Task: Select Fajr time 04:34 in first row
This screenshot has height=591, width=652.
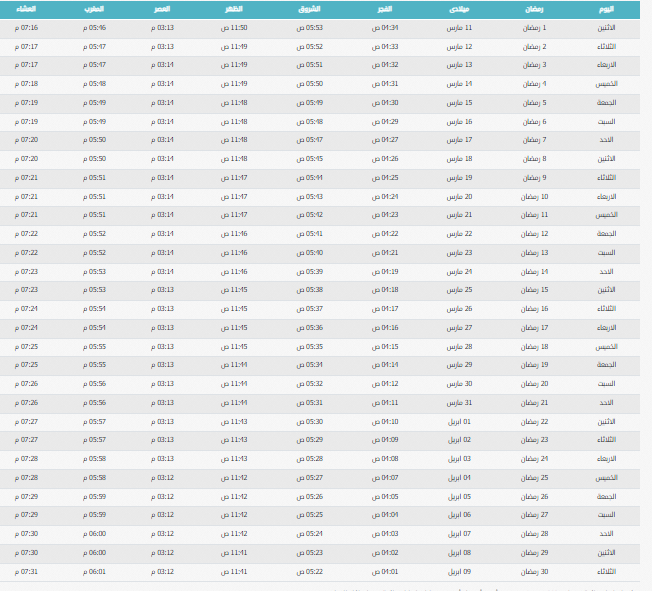Action: click(385, 27)
